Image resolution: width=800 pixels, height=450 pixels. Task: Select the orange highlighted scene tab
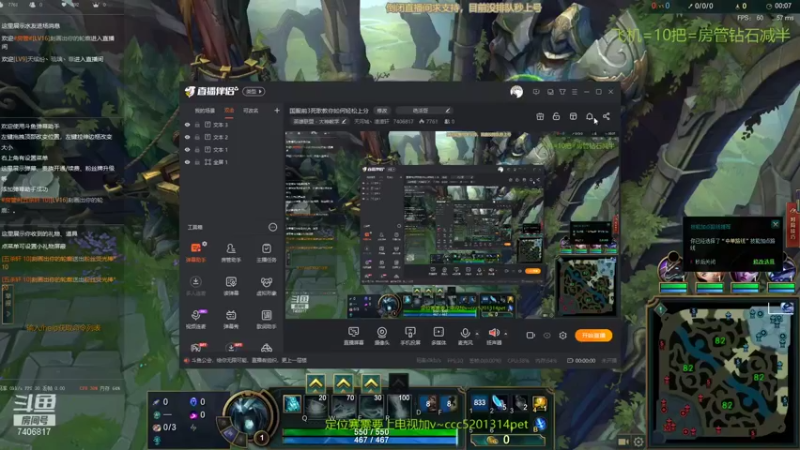230,110
